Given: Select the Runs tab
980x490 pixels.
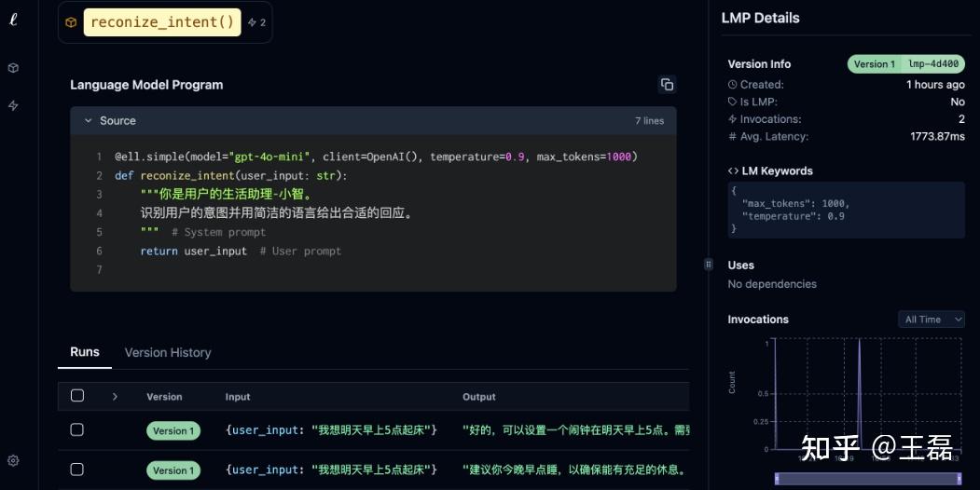Looking at the screenshot, I should click(x=85, y=352).
